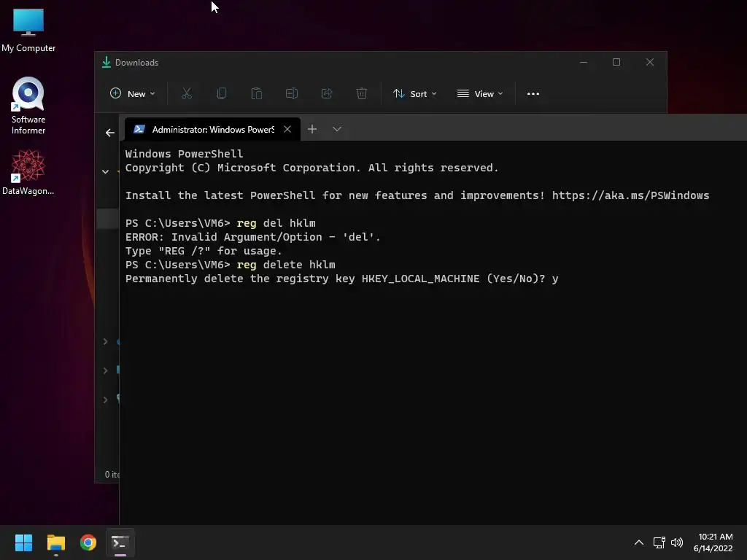This screenshot has height=560, width=747.
Task: Close the Downloads window
Action: 650,63
